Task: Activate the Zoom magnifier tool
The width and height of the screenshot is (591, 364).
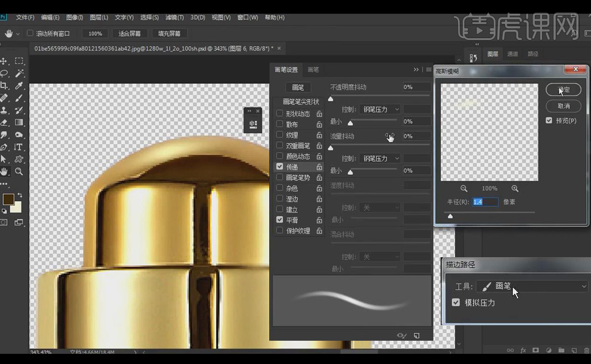Action: point(19,171)
